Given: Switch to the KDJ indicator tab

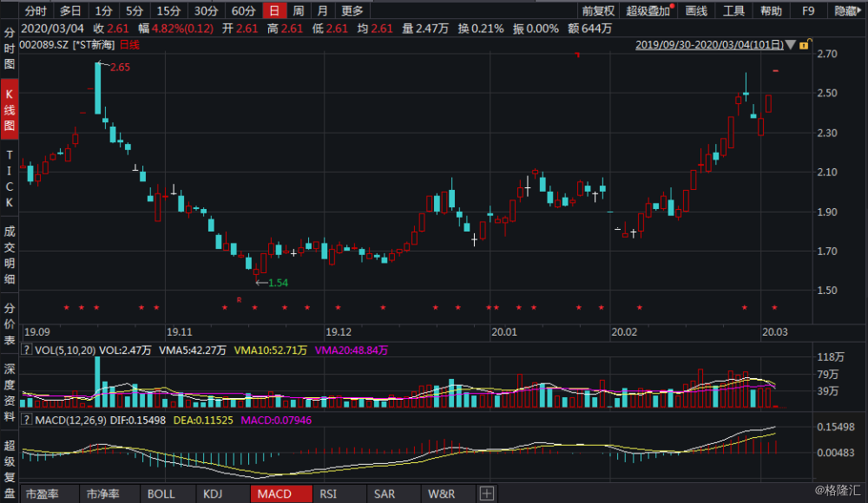Looking at the screenshot, I should tap(213, 494).
